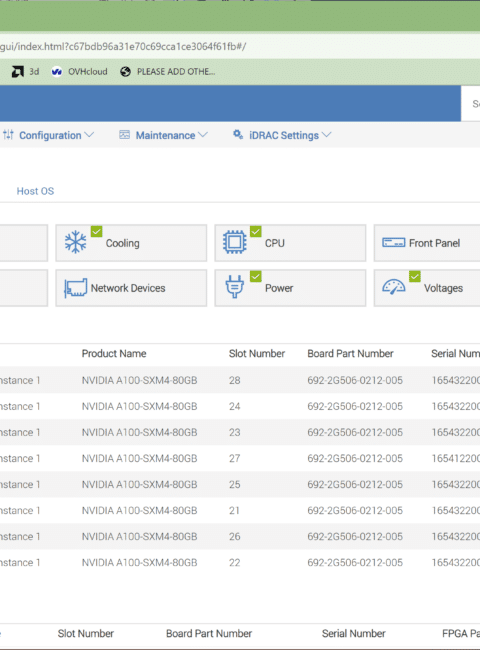Select the slot number 21 cell

pyautogui.click(x=235, y=510)
